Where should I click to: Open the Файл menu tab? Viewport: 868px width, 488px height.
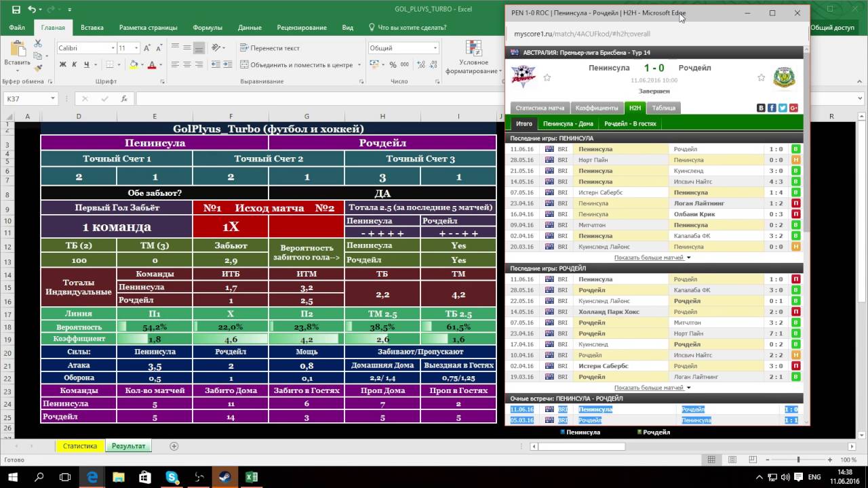pyautogui.click(x=17, y=28)
